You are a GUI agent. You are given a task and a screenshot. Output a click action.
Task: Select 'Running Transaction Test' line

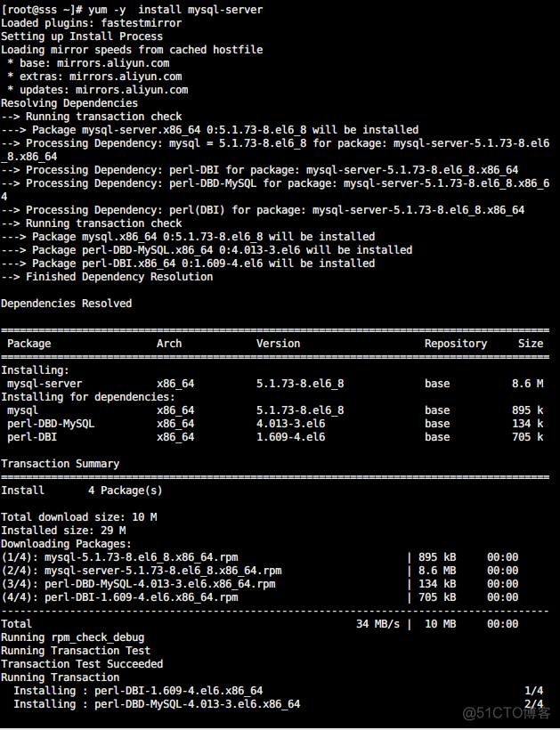76,651
